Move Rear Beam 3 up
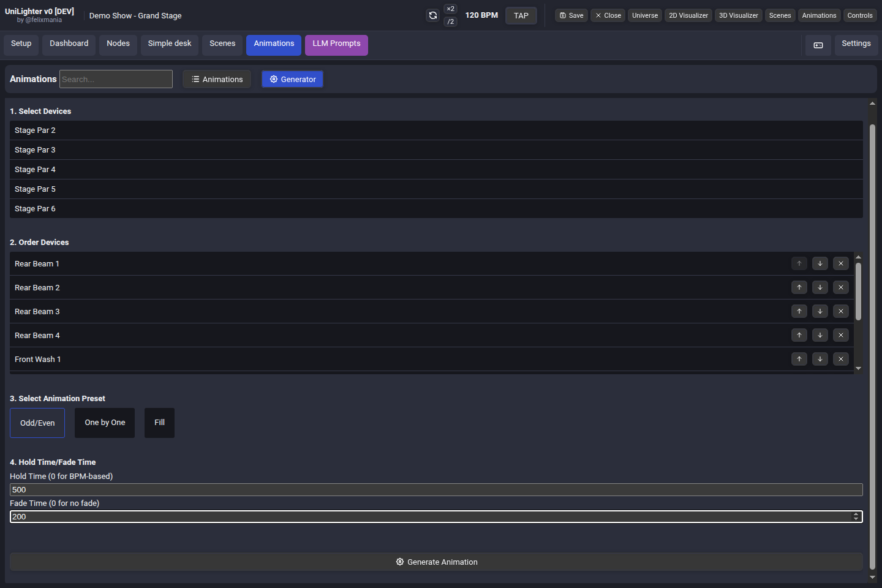Viewport: 882px width, 588px height. coord(799,311)
